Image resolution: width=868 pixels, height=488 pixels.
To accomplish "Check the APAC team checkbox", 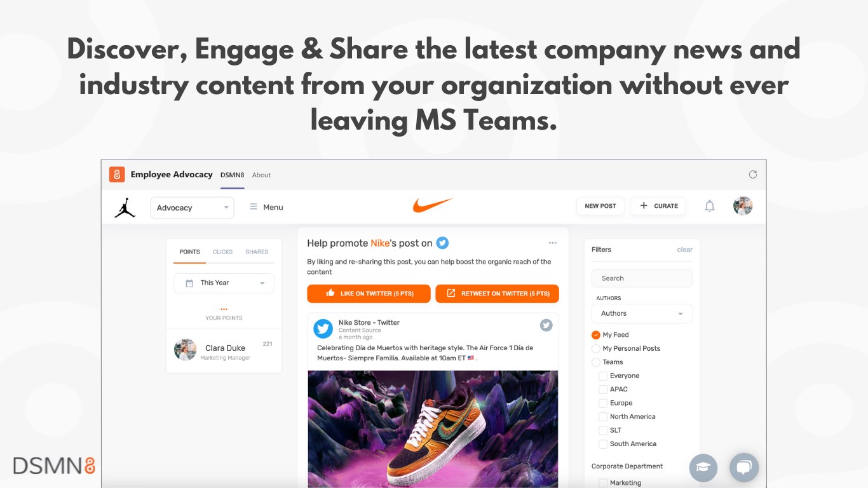I will tap(603, 390).
